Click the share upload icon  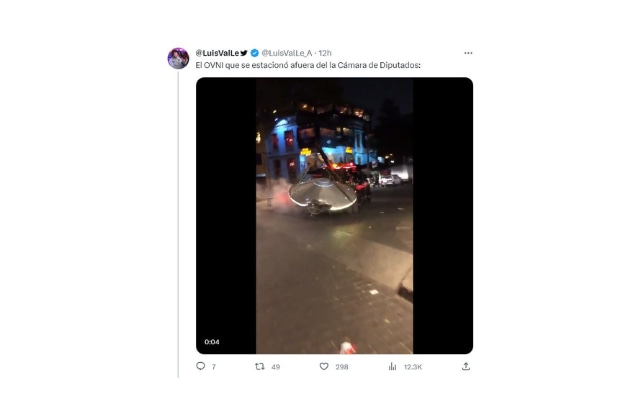coord(466,367)
